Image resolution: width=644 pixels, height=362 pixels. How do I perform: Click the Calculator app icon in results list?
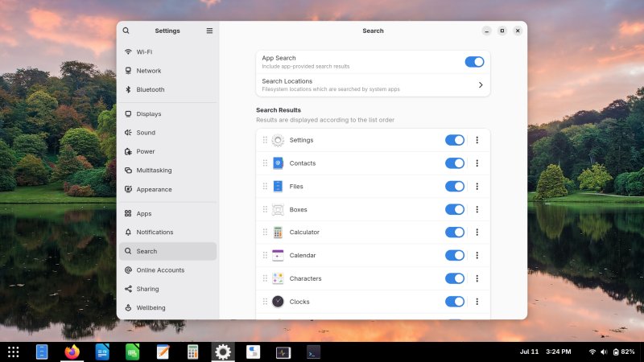pyautogui.click(x=278, y=232)
